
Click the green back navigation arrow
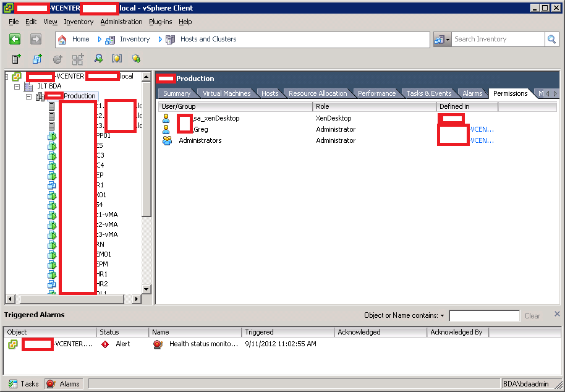pos(15,39)
